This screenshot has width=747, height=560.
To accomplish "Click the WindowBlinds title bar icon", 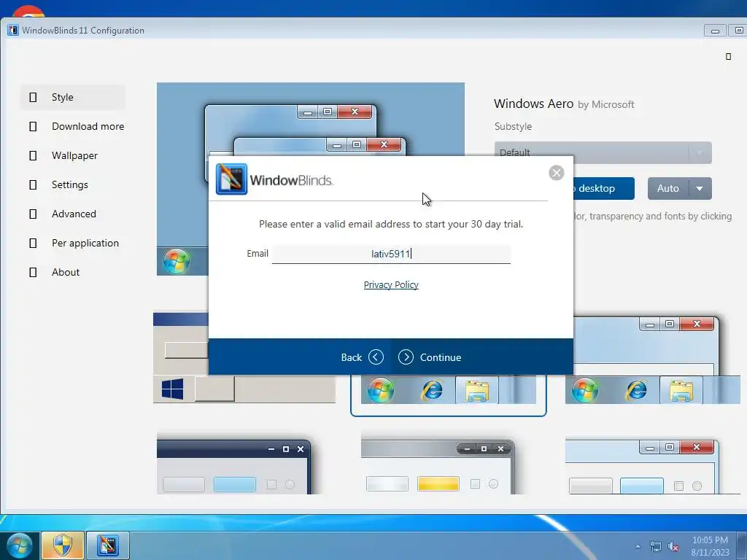I will click(x=13, y=30).
